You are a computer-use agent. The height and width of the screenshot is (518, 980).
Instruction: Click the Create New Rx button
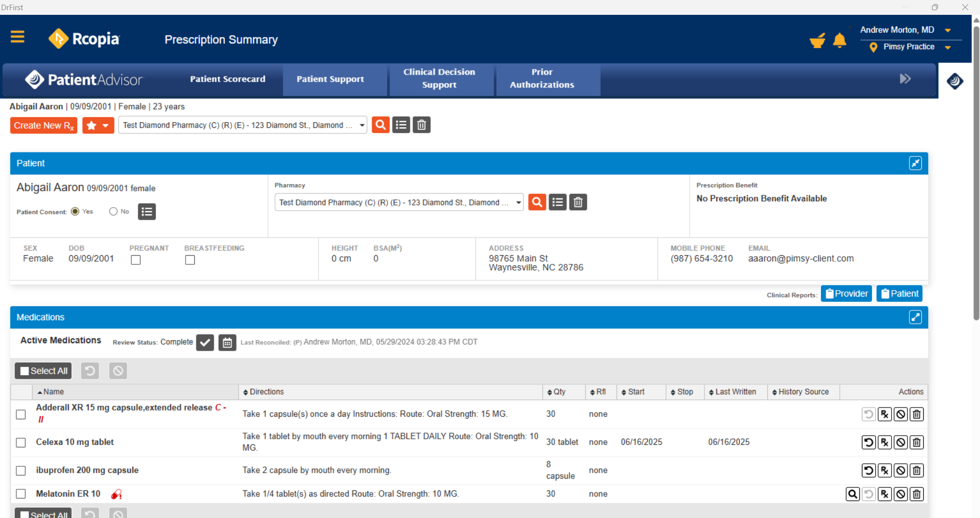coord(43,125)
